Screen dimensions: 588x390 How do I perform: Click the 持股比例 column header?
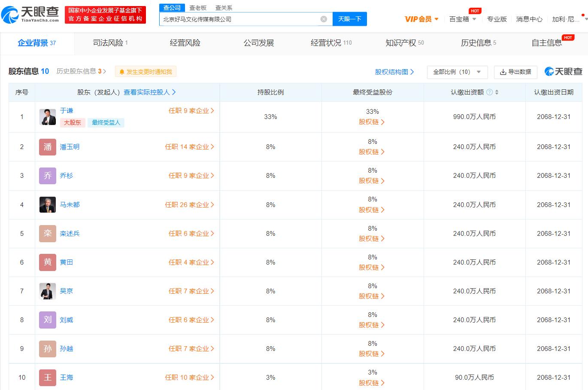270,92
